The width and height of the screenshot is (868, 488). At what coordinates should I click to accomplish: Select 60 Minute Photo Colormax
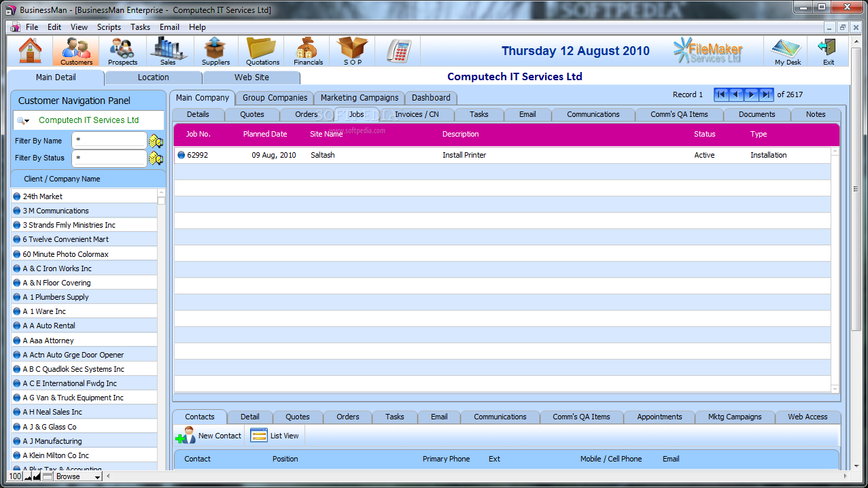[x=84, y=254]
